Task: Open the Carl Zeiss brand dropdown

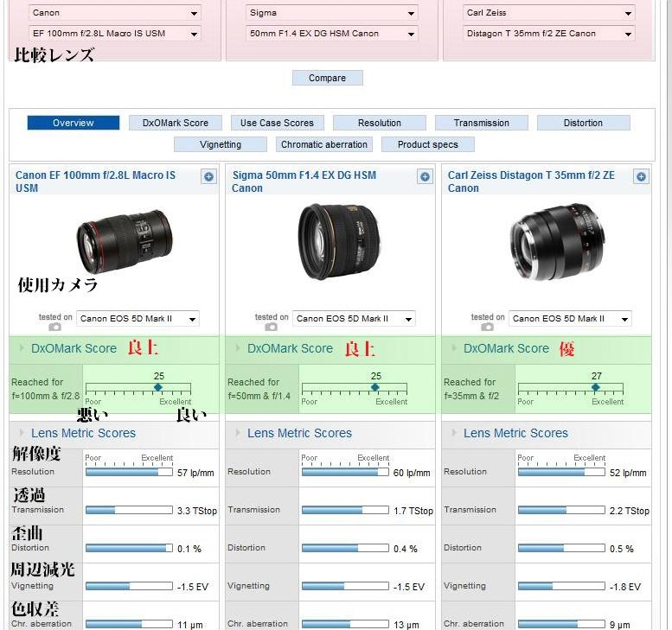Action: [548, 13]
